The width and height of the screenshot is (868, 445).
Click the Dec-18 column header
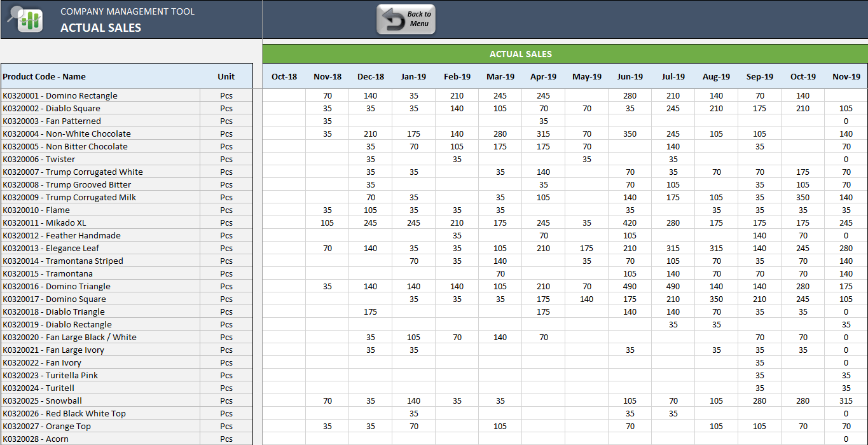371,76
